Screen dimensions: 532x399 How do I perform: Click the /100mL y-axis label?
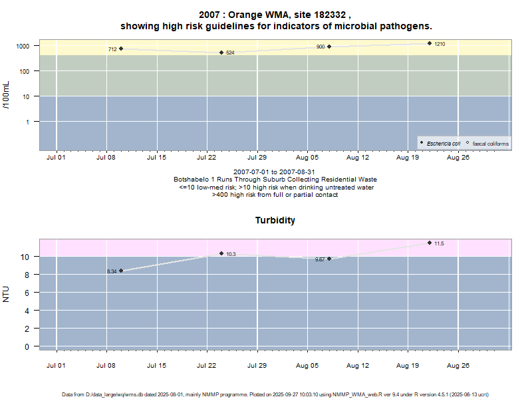click(7, 95)
